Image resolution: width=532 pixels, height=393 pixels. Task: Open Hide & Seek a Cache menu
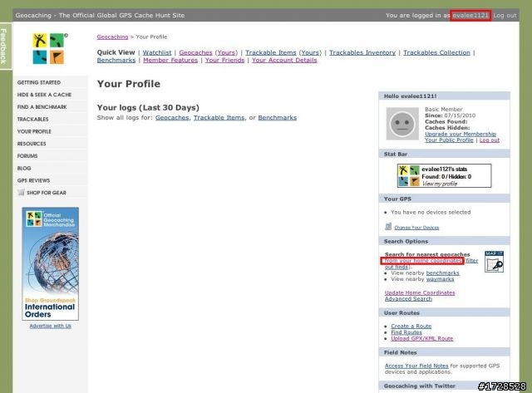44,95
